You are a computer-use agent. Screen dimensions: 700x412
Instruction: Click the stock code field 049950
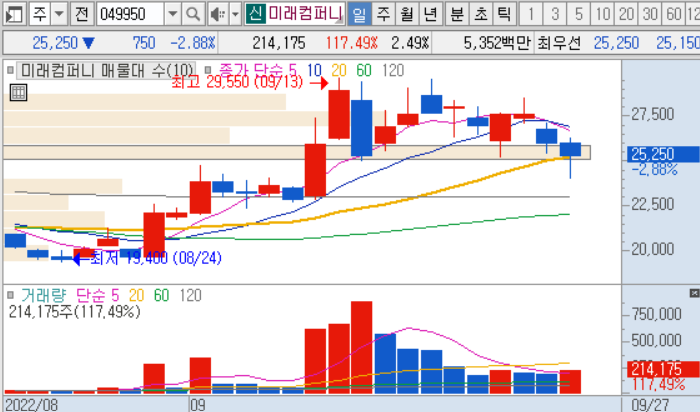coord(130,14)
